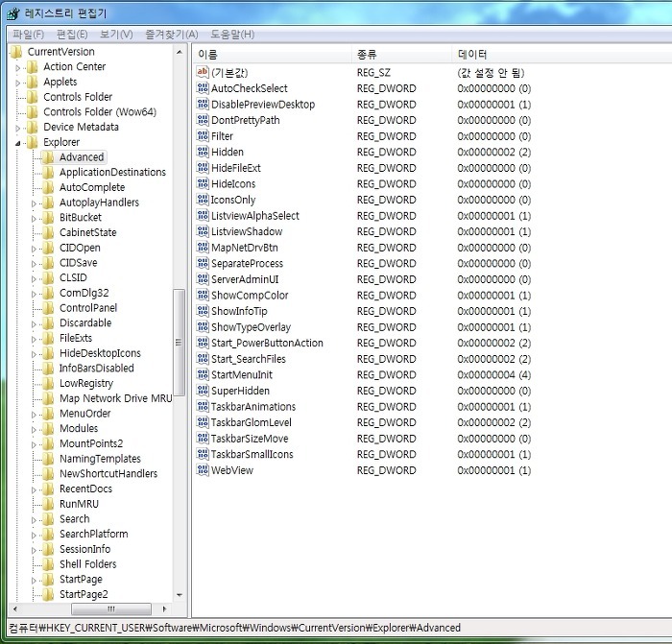The width and height of the screenshot is (672, 644).
Task: Click the status bar registry path
Action: tap(234, 628)
